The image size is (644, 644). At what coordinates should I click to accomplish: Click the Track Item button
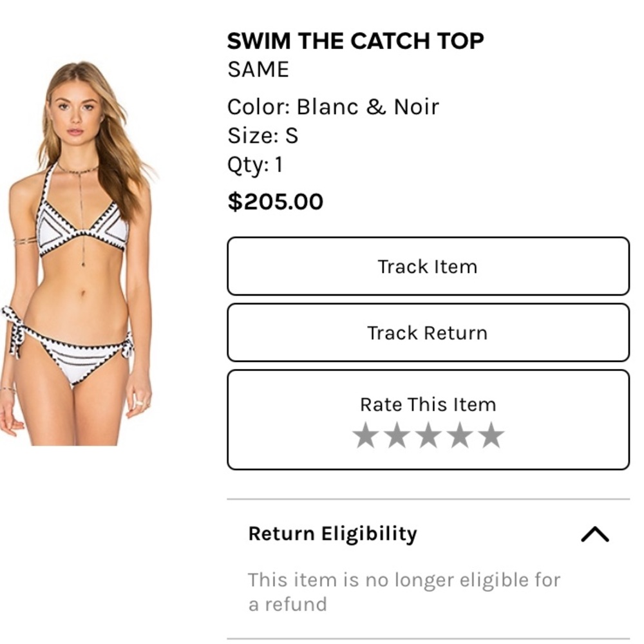click(x=427, y=267)
